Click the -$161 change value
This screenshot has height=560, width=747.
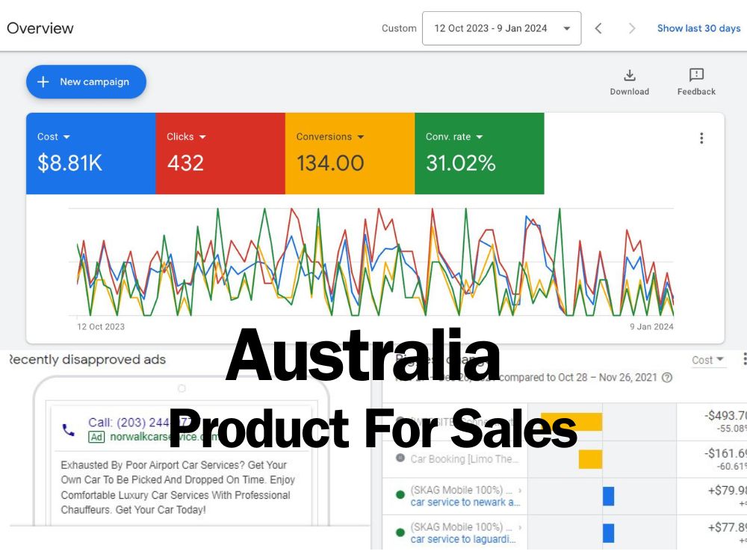(x=725, y=453)
